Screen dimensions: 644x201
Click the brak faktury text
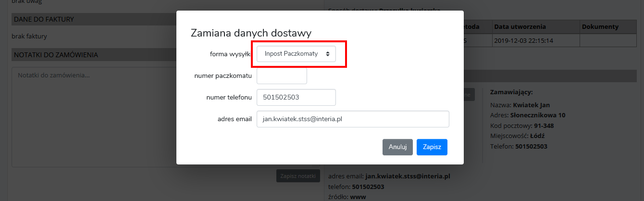pos(29,36)
